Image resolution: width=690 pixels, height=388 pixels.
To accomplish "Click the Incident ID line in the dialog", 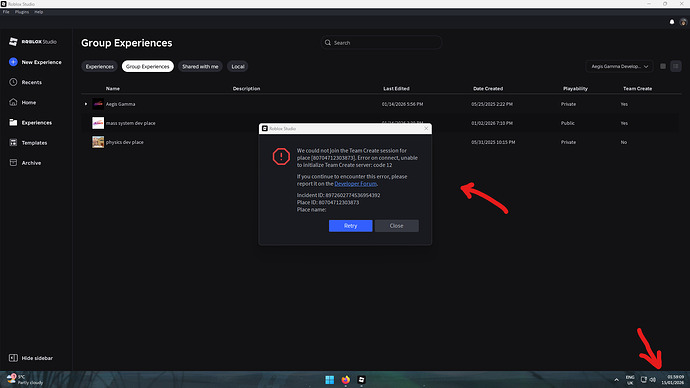I will point(338,195).
